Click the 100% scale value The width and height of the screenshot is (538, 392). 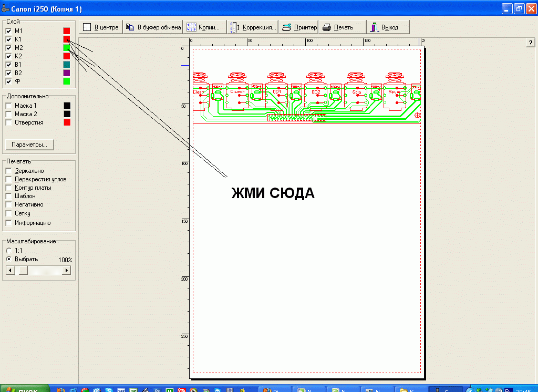click(x=65, y=260)
